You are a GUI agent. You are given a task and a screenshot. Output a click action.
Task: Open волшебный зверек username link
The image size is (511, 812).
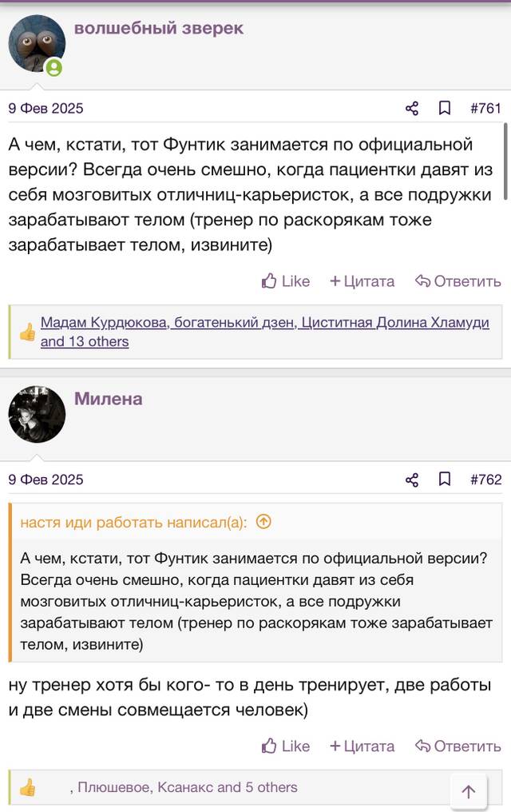coord(159,28)
